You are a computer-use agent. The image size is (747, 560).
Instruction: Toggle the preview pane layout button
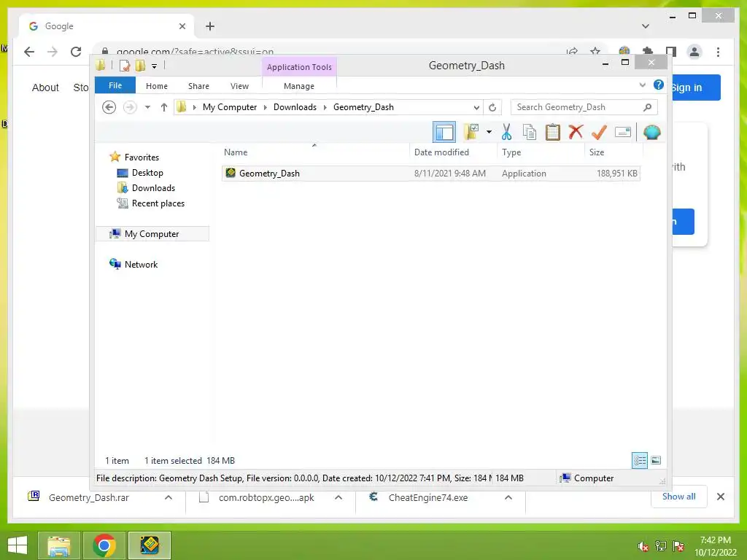[444, 133]
